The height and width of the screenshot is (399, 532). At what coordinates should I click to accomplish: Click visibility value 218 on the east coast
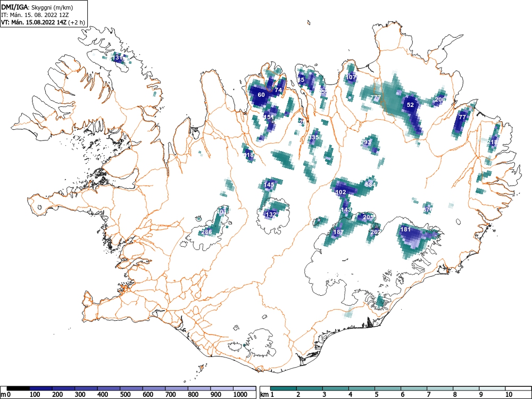[493, 142]
